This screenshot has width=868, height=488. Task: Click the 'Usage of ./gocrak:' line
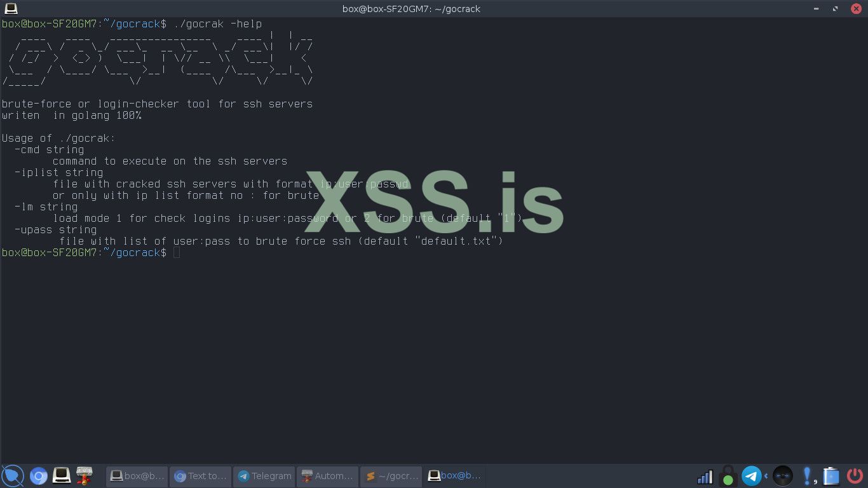tap(58, 139)
